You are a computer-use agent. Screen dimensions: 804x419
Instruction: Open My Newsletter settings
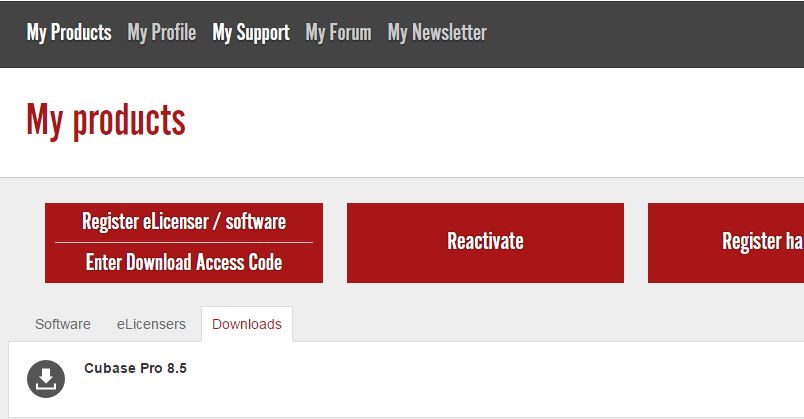(x=437, y=33)
